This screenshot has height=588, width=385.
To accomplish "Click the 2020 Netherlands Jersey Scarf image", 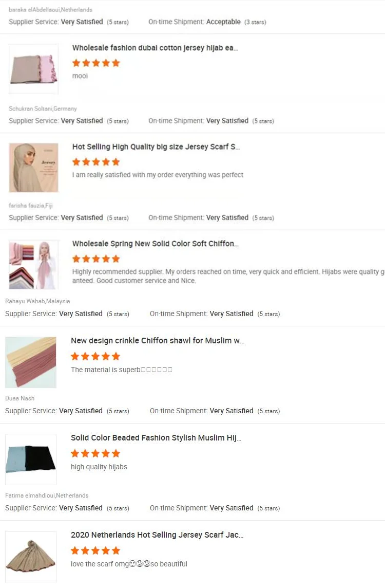I will [31, 556].
